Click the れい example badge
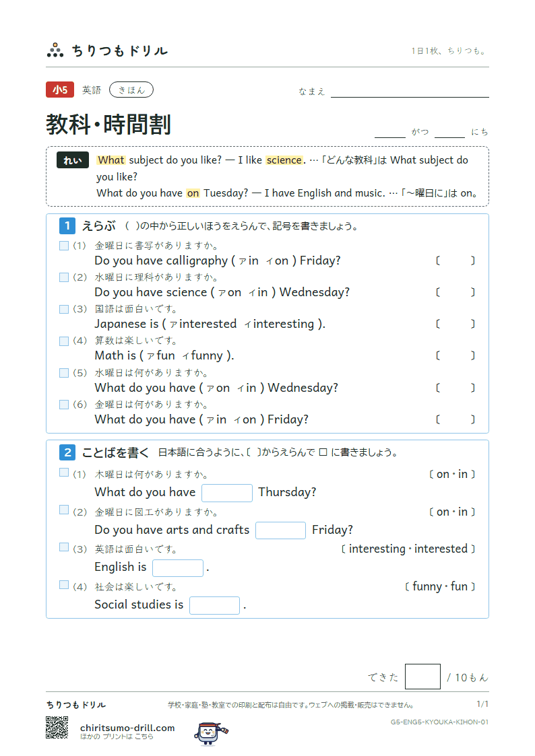The image size is (535, 756). [72, 160]
